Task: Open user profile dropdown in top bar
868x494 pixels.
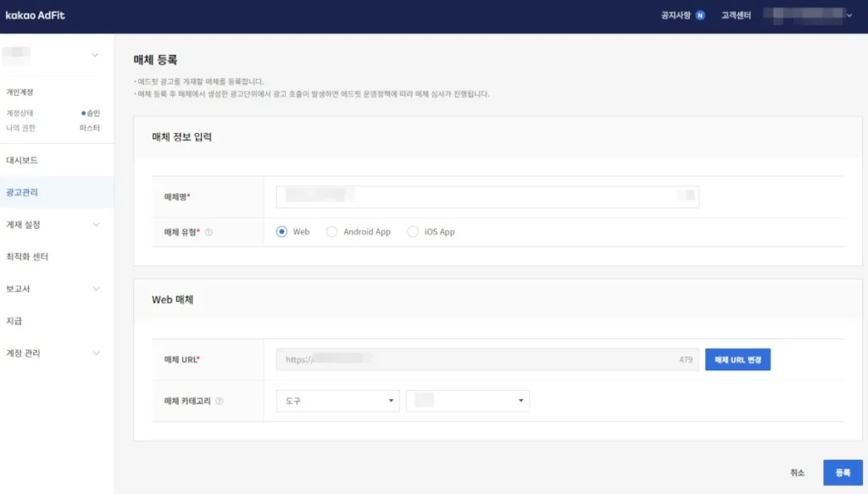Action: coord(849,15)
